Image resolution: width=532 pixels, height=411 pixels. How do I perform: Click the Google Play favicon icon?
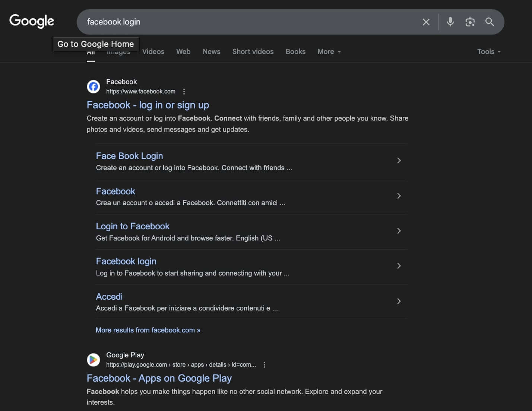(94, 360)
